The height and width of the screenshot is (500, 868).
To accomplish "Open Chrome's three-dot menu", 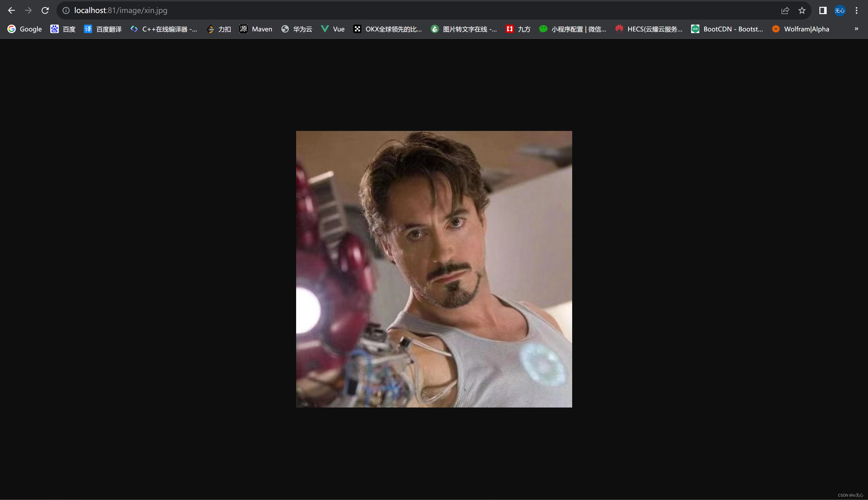I will pyautogui.click(x=856, y=11).
